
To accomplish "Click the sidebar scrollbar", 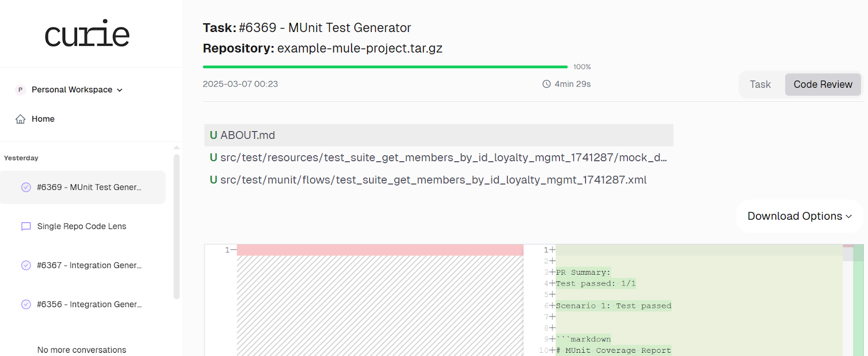I will click(176, 228).
